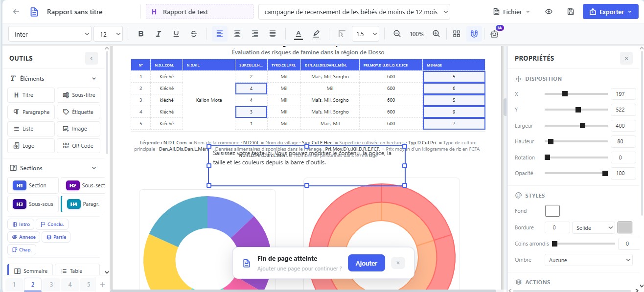Apply strikethrough formatting to text

click(x=194, y=34)
